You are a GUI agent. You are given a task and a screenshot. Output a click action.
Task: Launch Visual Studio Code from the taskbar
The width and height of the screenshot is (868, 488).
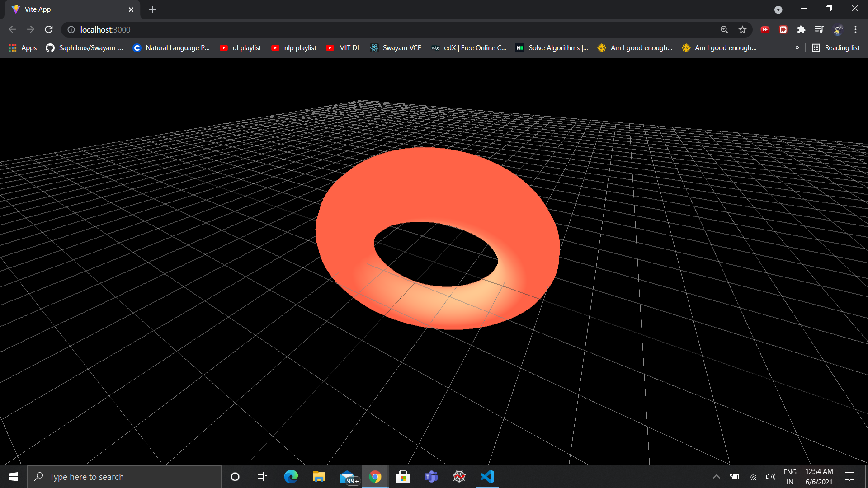pyautogui.click(x=486, y=476)
